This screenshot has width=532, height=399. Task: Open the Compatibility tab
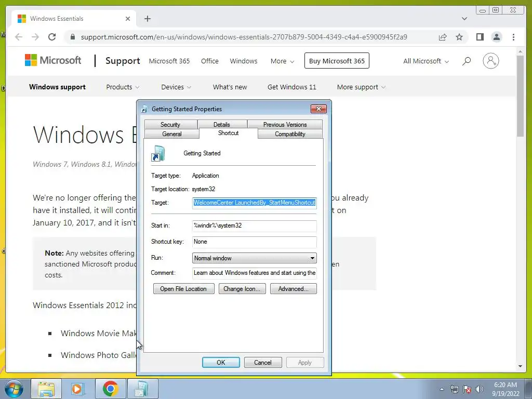coord(290,134)
